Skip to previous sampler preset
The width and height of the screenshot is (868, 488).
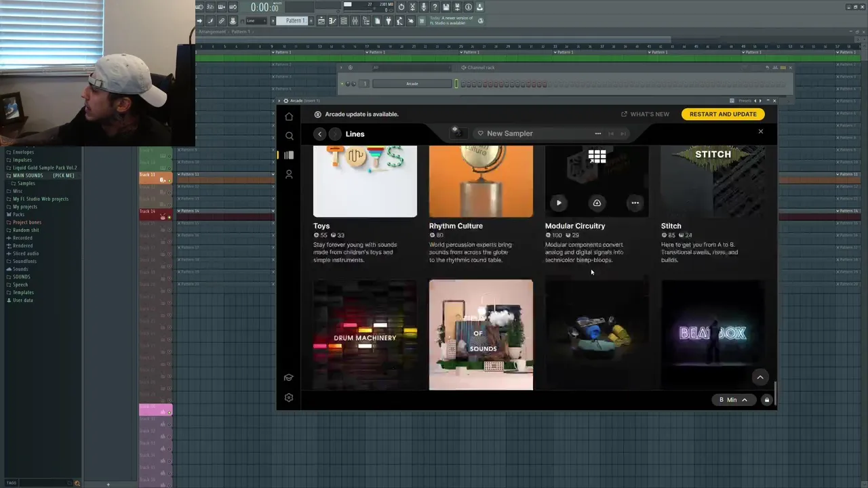(611, 134)
